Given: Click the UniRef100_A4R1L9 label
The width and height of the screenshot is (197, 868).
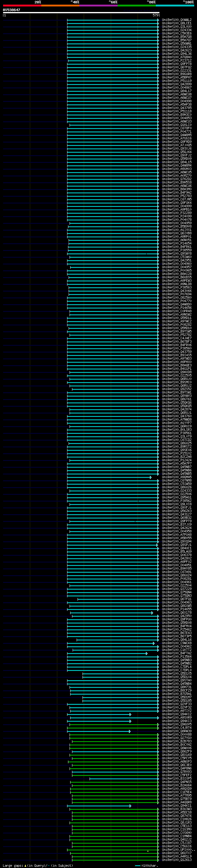Looking at the screenshot, I should 177,856.
